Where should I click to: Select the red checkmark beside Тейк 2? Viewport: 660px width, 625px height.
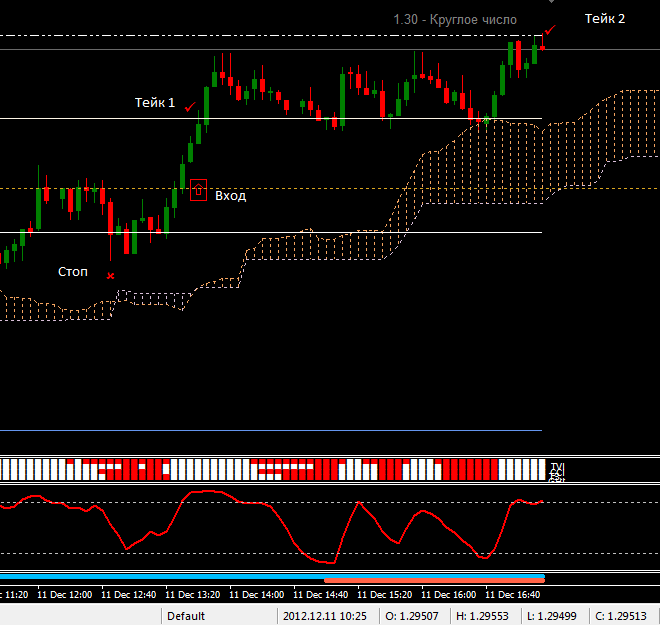pos(550,30)
